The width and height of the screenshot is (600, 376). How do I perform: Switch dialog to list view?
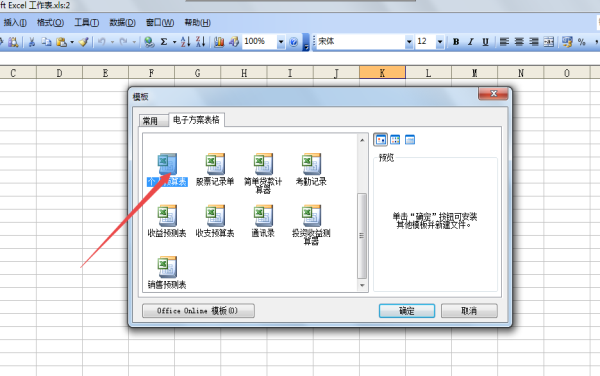[395, 140]
